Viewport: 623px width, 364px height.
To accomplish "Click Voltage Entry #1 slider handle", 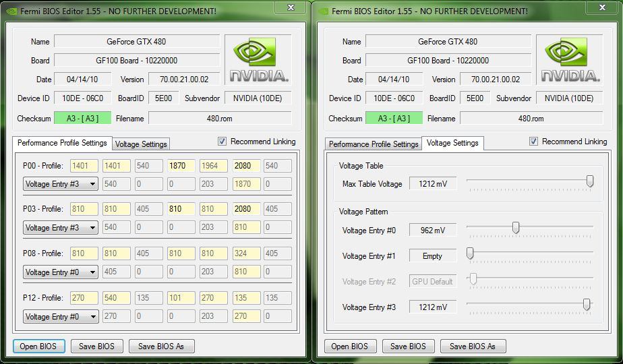I will click(x=470, y=253).
